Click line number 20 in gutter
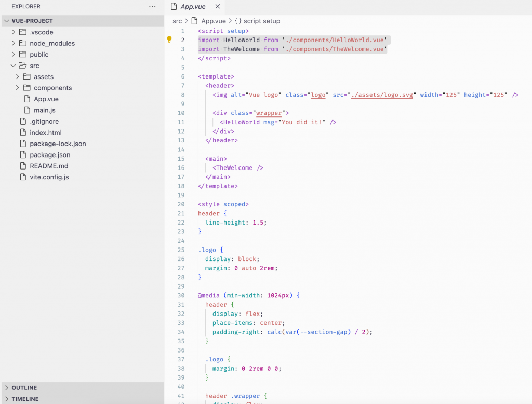 click(x=181, y=204)
